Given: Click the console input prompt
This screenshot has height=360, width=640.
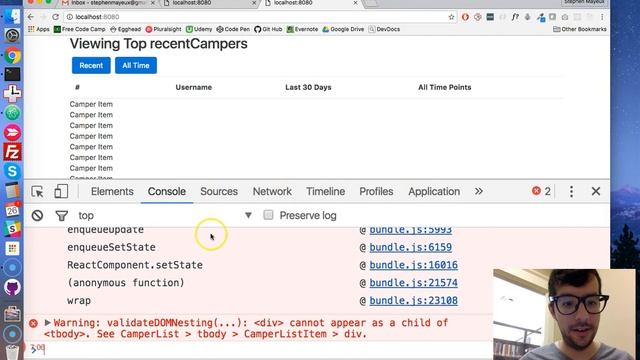Looking at the screenshot, I should coord(261,349).
